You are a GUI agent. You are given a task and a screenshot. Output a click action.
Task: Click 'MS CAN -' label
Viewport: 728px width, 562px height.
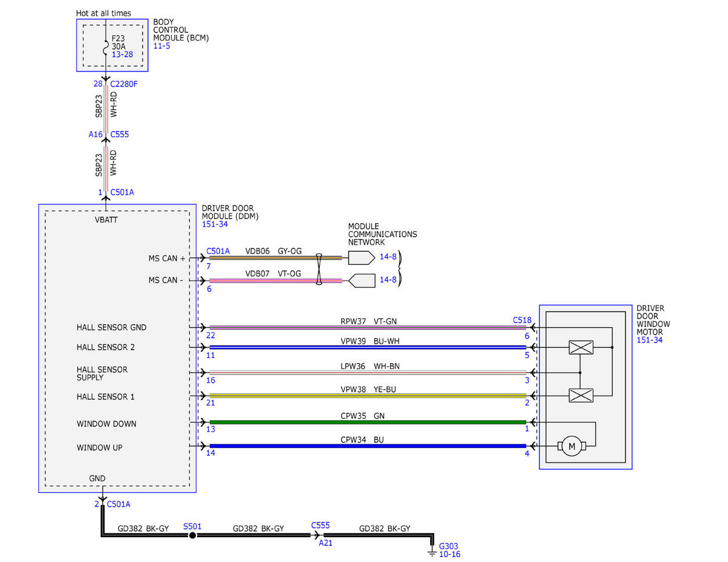point(166,280)
